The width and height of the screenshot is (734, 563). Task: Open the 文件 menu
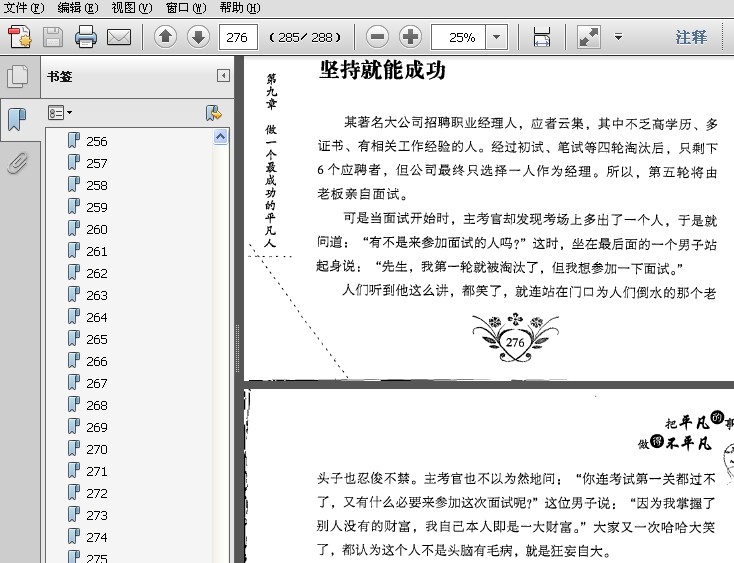click(x=23, y=7)
